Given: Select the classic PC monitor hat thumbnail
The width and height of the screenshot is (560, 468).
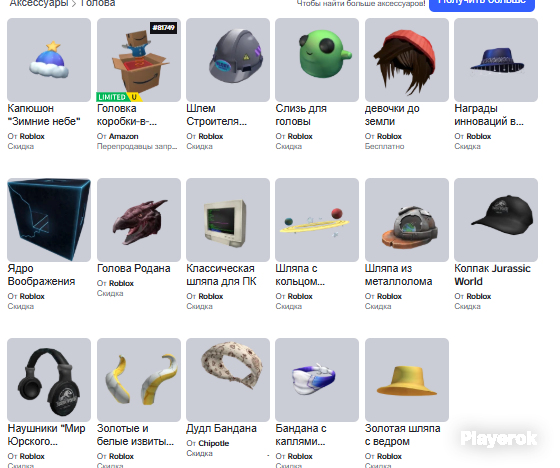Looking at the screenshot, I should [228, 220].
